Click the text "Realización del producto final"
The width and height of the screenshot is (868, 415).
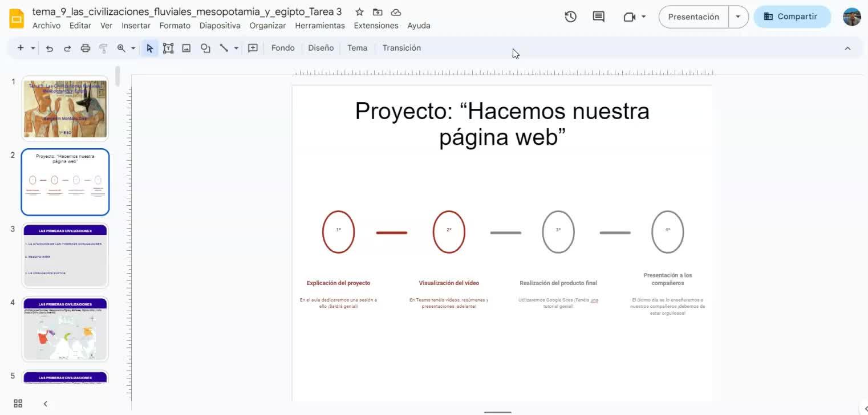pos(558,283)
